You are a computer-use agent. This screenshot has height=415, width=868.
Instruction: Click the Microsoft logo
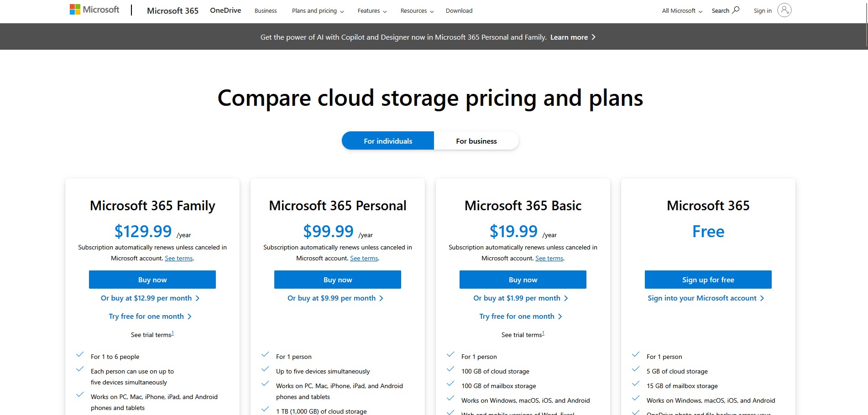(94, 10)
